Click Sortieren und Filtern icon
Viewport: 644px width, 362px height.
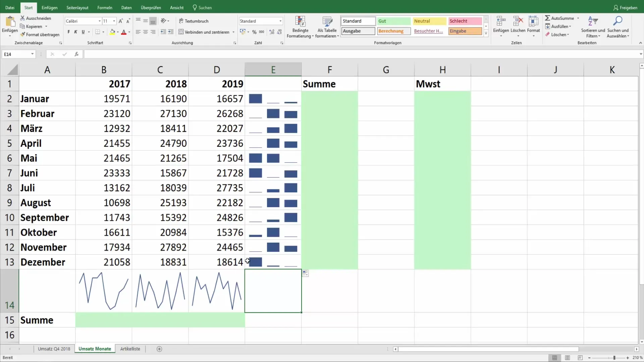(593, 21)
